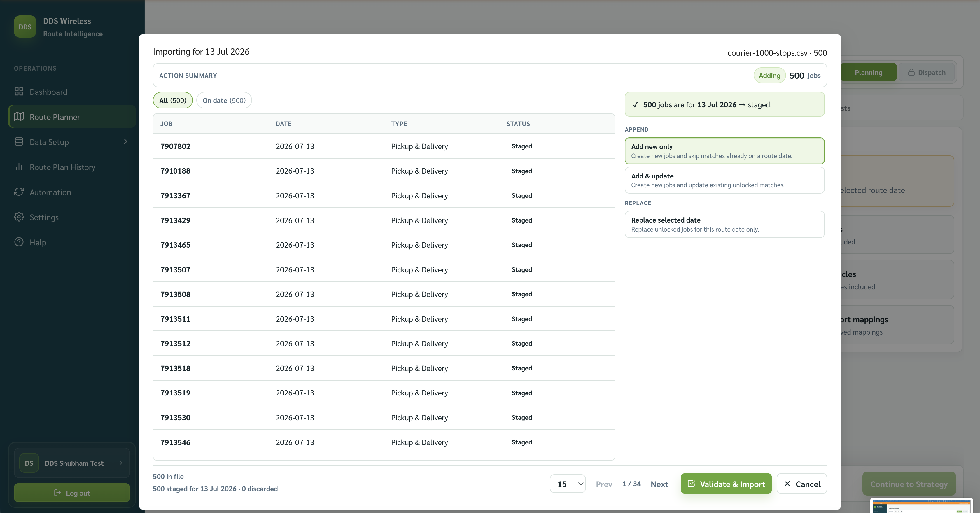This screenshot has height=513, width=980.
Task: Click the Data Setup database icon
Action: 19,141
